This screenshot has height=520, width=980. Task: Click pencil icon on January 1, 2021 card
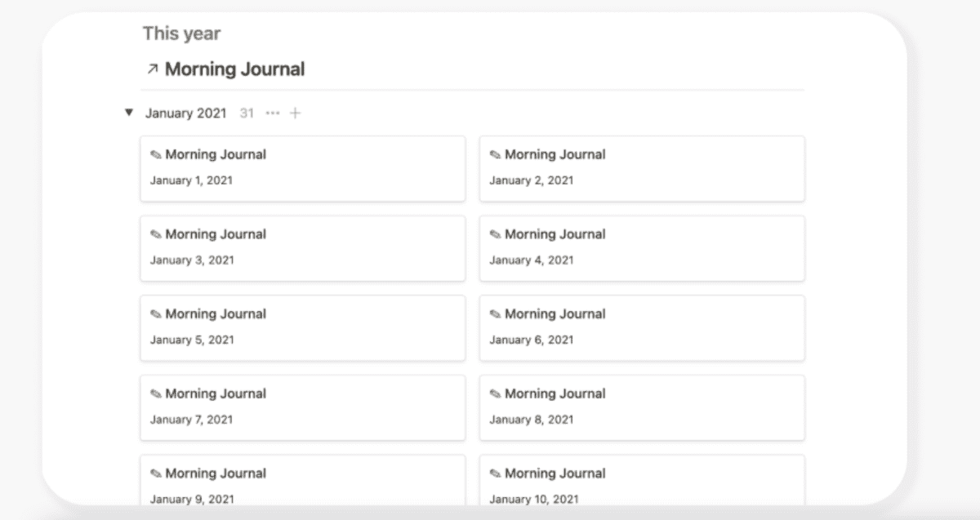155,155
